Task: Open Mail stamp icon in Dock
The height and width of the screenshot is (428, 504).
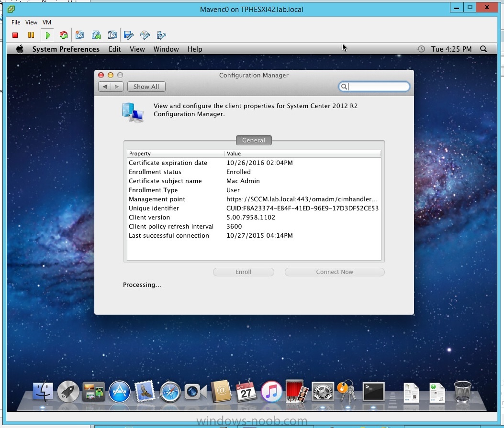Action: pyautogui.click(x=145, y=392)
